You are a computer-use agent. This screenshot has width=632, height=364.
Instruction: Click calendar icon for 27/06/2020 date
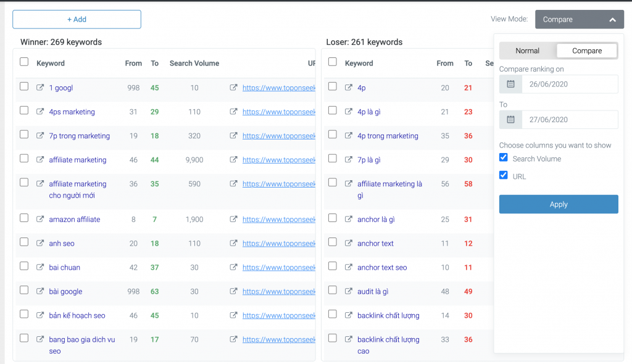coord(510,120)
